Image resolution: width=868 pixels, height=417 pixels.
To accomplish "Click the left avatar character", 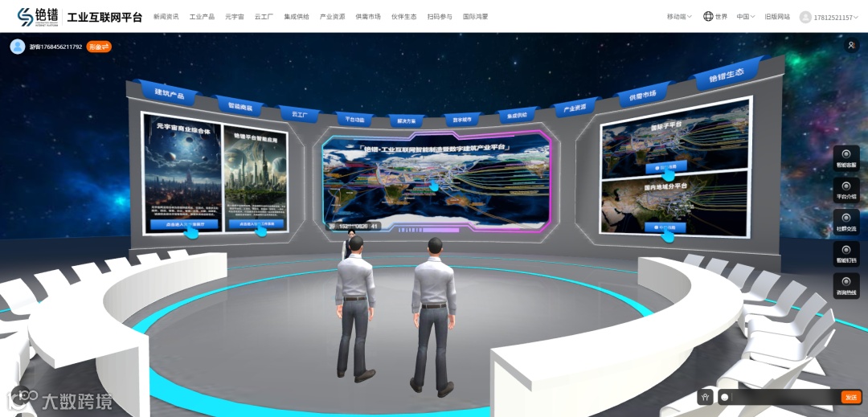I will (355, 309).
